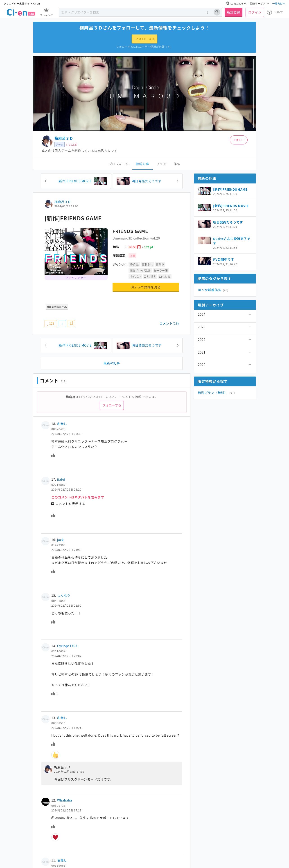Click Whahaha's avatar image
Viewport: 289px width, 868px height.
pyautogui.click(x=45, y=802)
